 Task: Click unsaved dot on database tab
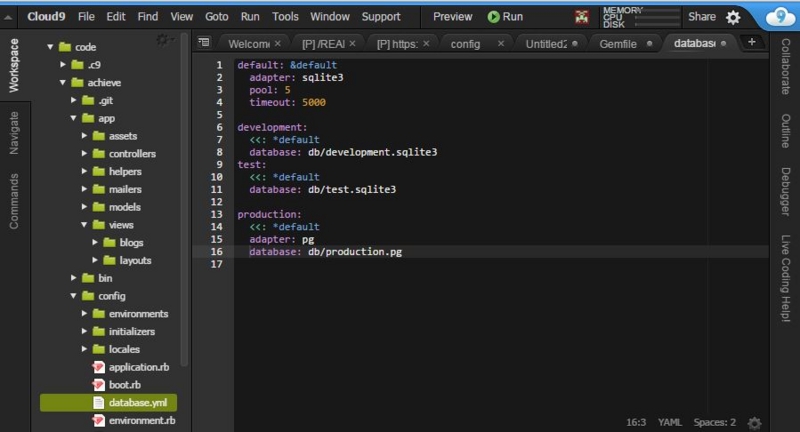point(723,43)
